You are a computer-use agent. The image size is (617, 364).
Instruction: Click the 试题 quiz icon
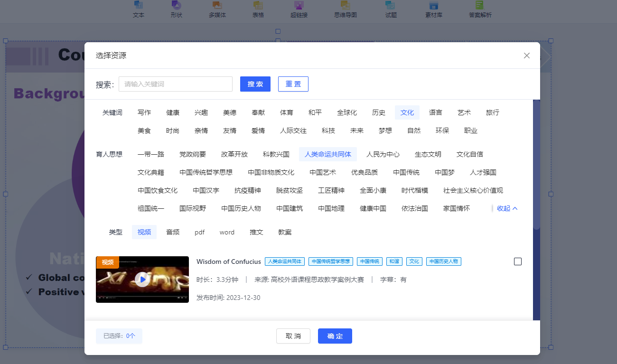point(391,6)
